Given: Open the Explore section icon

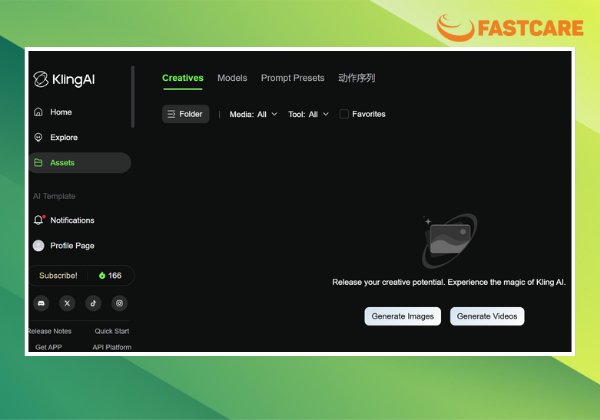Looking at the screenshot, I should [x=38, y=137].
